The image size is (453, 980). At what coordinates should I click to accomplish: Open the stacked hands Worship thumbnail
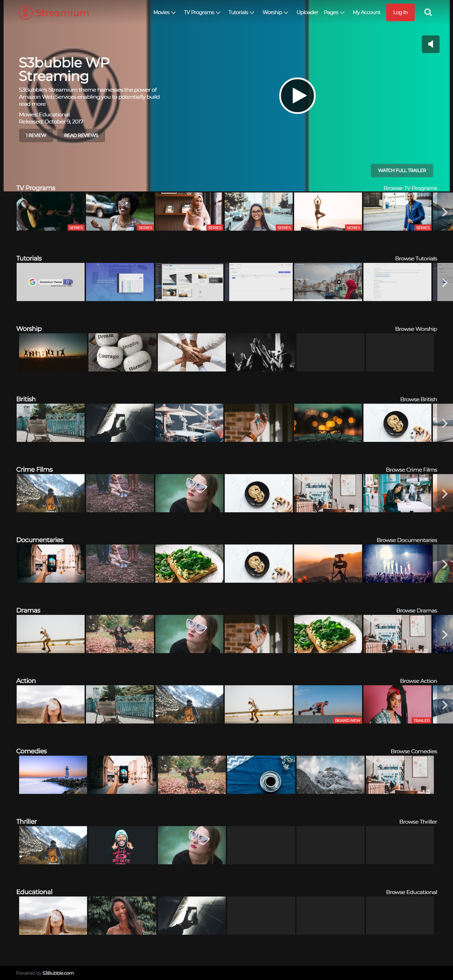pos(191,353)
